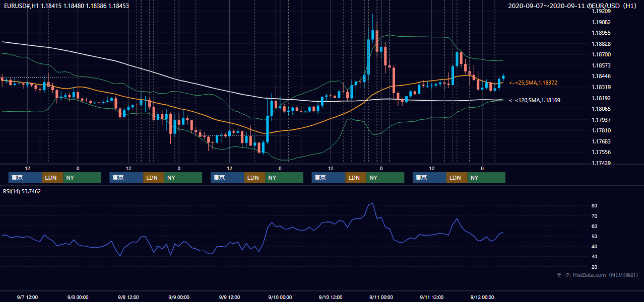
Task: Click the 9/11 12:00 time axis label
Action: (x=431, y=297)
